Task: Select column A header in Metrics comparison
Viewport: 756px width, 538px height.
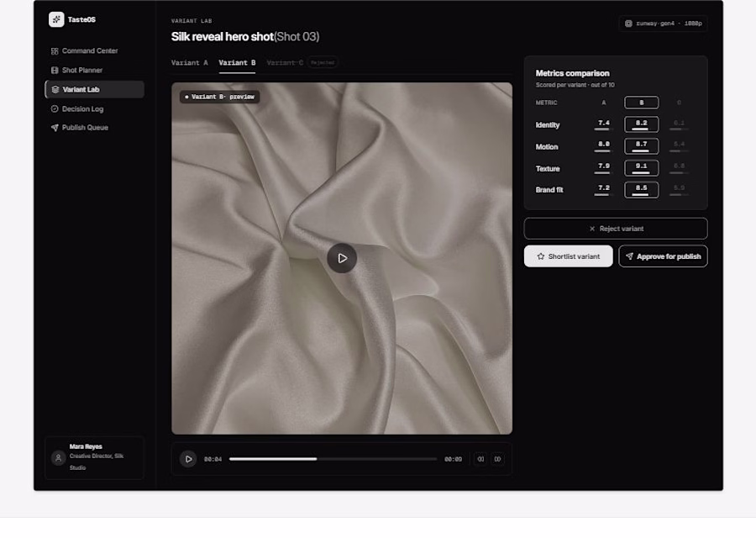Action: pyautogui.click(x=604, y=103)
